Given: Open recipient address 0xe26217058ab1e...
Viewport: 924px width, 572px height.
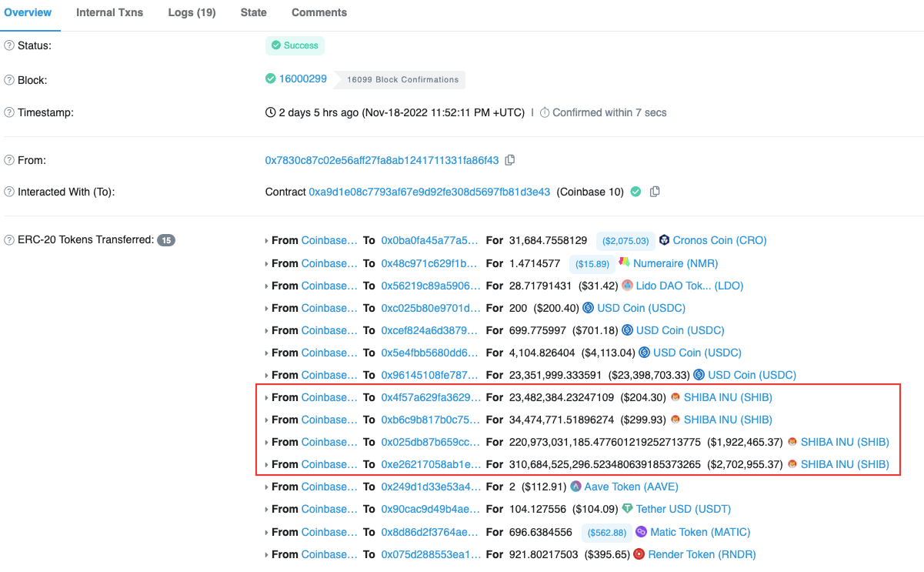Looking at the screenshot, I should tap(430, 464).
